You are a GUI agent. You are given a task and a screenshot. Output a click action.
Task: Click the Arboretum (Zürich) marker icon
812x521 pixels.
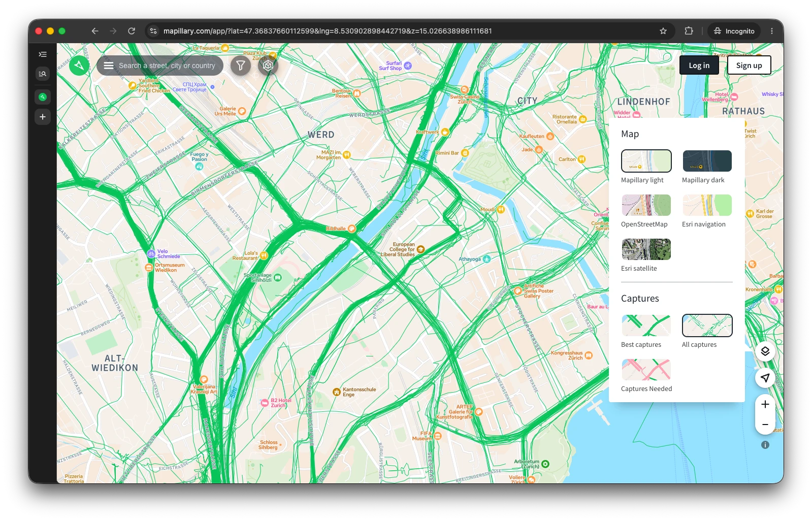[545, 464]
